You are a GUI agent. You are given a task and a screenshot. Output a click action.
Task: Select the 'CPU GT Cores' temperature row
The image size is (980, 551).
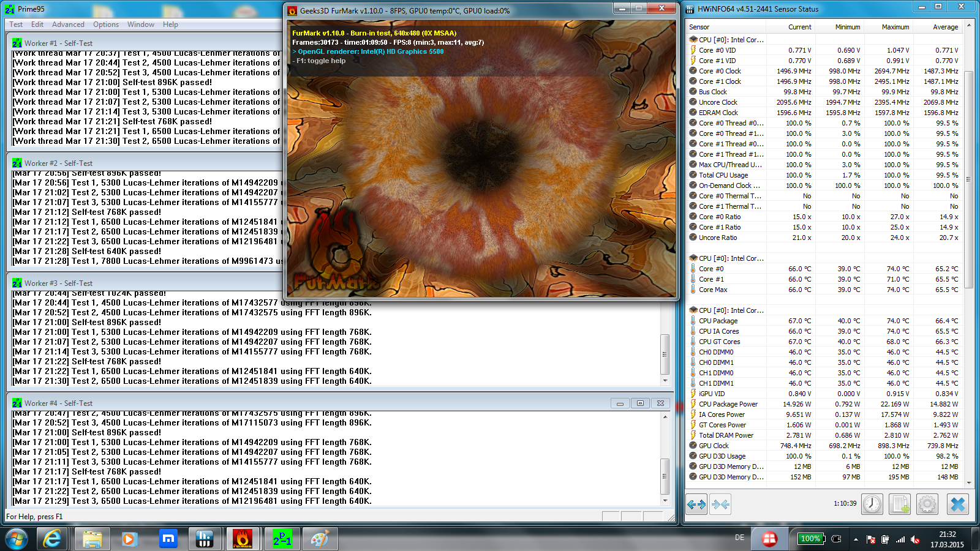click(x=824, y=342)
